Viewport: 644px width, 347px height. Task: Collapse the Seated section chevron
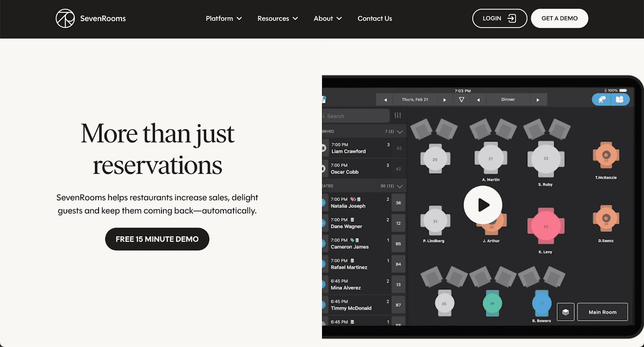pyautogui.click(x=400, y=186)
